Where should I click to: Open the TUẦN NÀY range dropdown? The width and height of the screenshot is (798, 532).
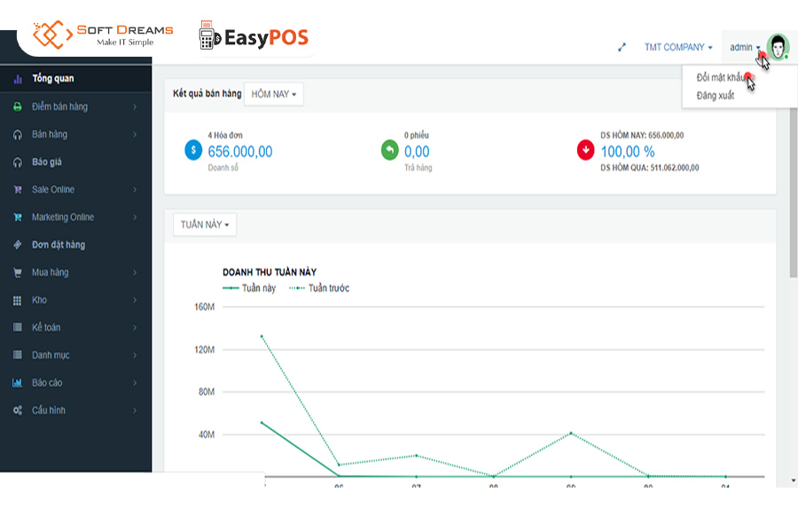pos(205,225)
